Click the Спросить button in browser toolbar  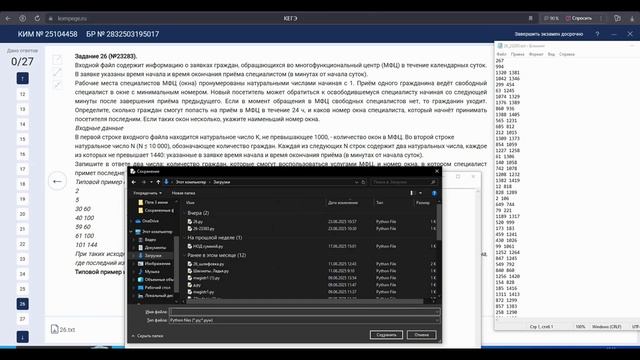click(x=578, y=18)
